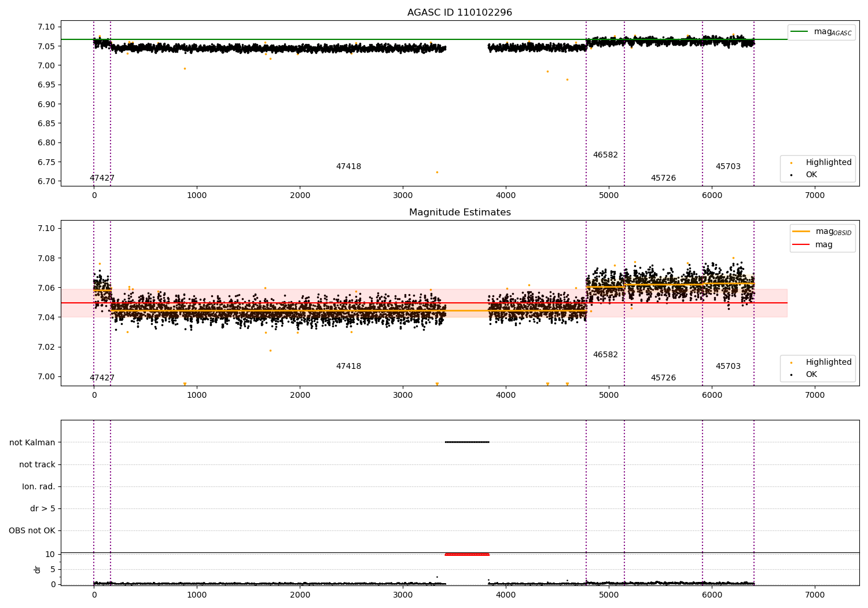This screenshot has height=608, width=868.
Task: Click the black not Kalman flag segment
Action: 467,442
